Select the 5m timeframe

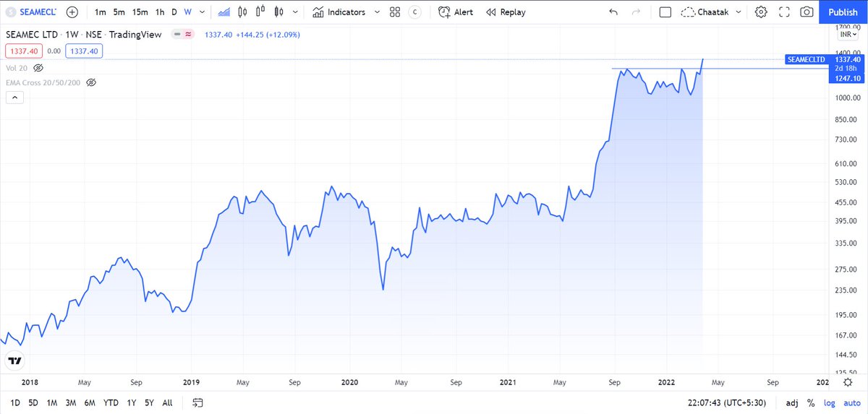click(119, 12)
